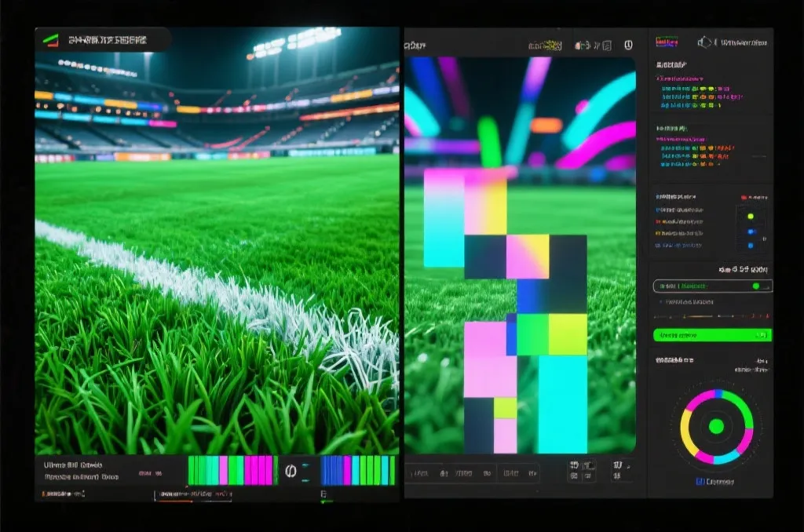Click the bright green wide button
Screen dimensions: 804x532
click(712, 335)
